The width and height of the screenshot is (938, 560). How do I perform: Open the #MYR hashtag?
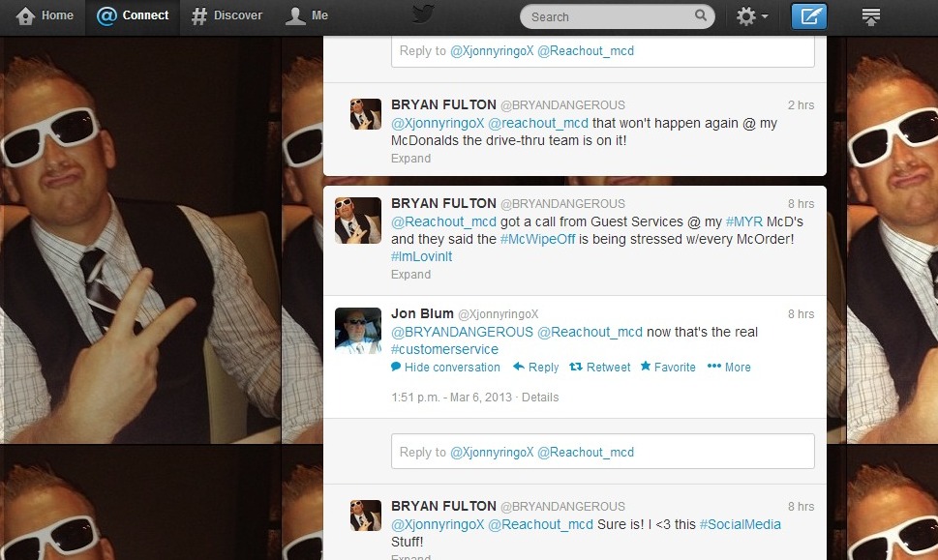click(x=743, y=221)
